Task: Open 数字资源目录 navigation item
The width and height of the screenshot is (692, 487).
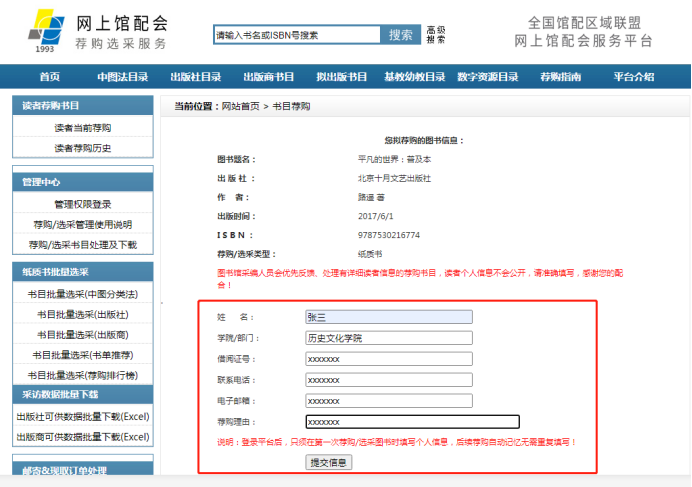Action: pyautogui.click(x=487, y=77)
